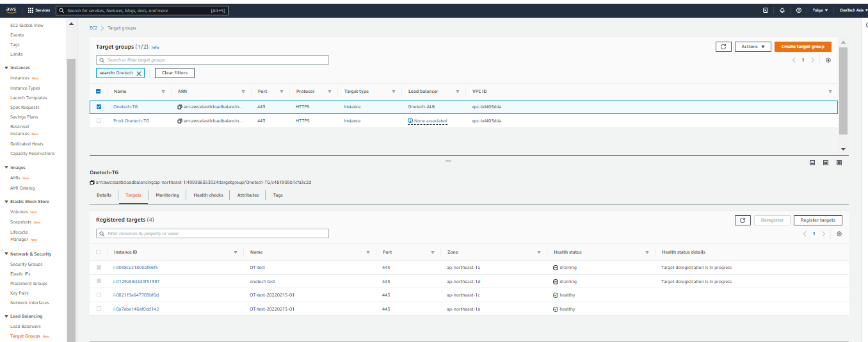Select the Targets tab
Screen dimensions: 868x342
133,195
